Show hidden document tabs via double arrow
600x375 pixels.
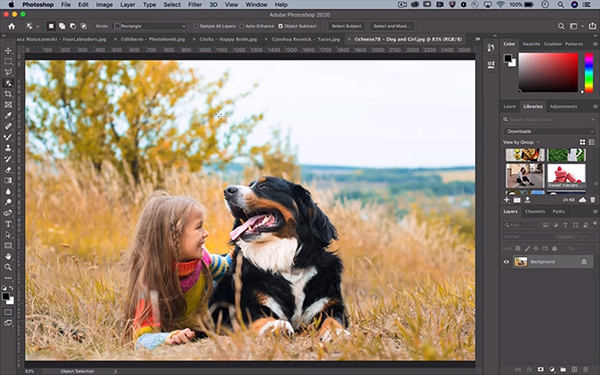pos(478,39)
